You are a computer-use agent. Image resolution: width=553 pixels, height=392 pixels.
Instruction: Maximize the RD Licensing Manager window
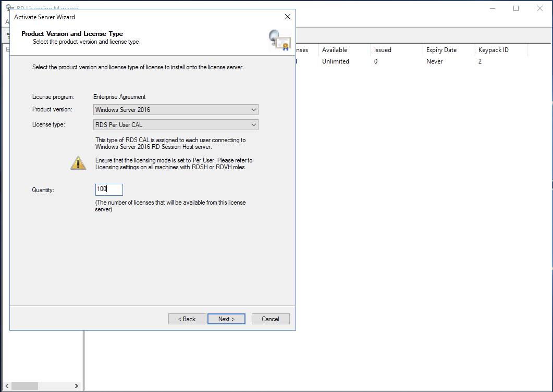pos(516,8)
